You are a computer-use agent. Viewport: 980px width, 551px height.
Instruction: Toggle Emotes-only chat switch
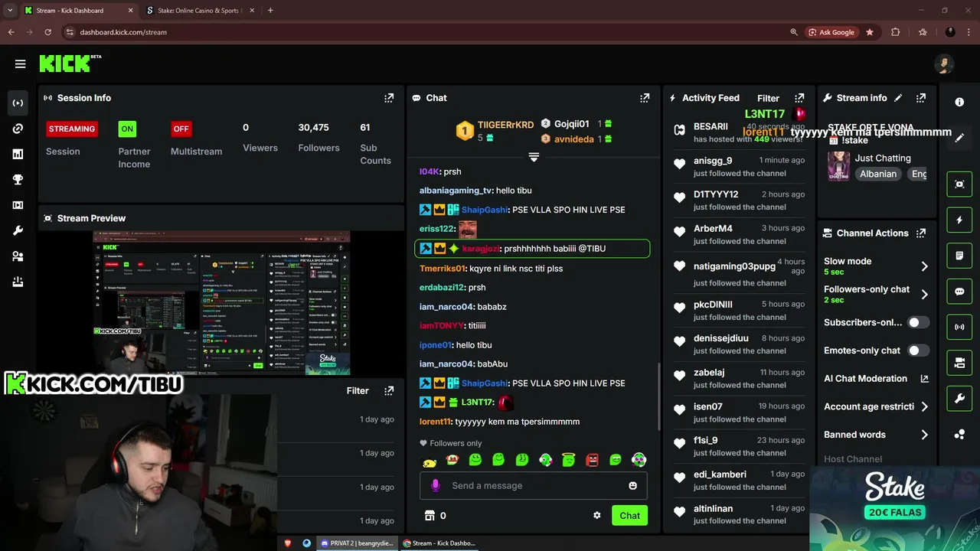(918, 350)
